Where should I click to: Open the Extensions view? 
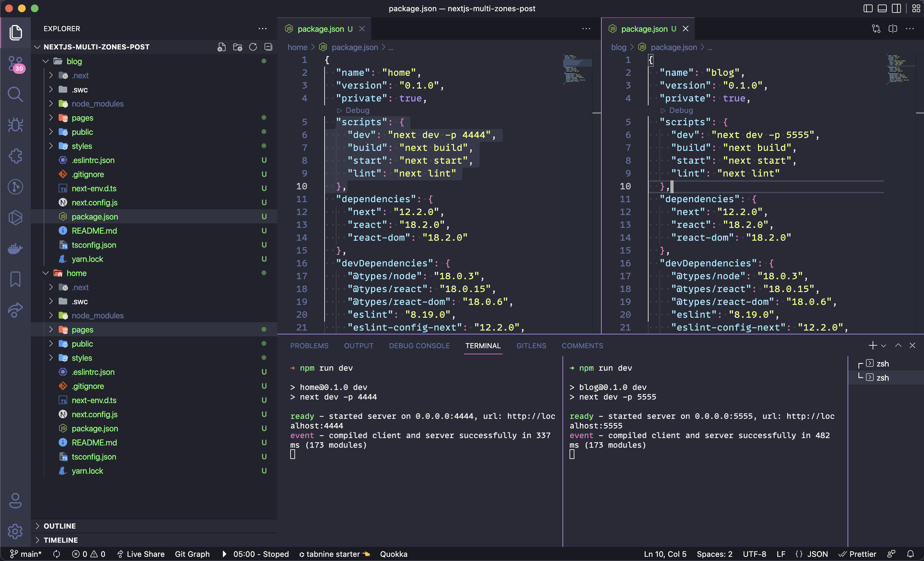(x=15, y=156)
